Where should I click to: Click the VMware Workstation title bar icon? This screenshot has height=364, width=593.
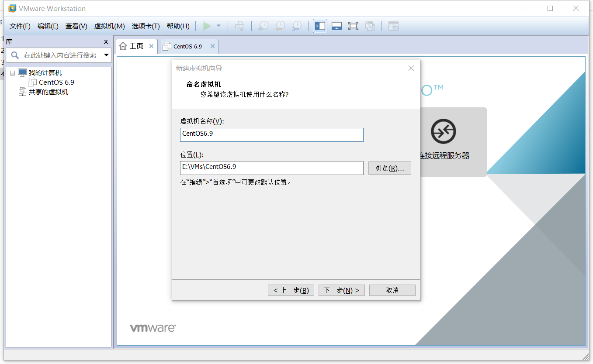tap(12, 8)
